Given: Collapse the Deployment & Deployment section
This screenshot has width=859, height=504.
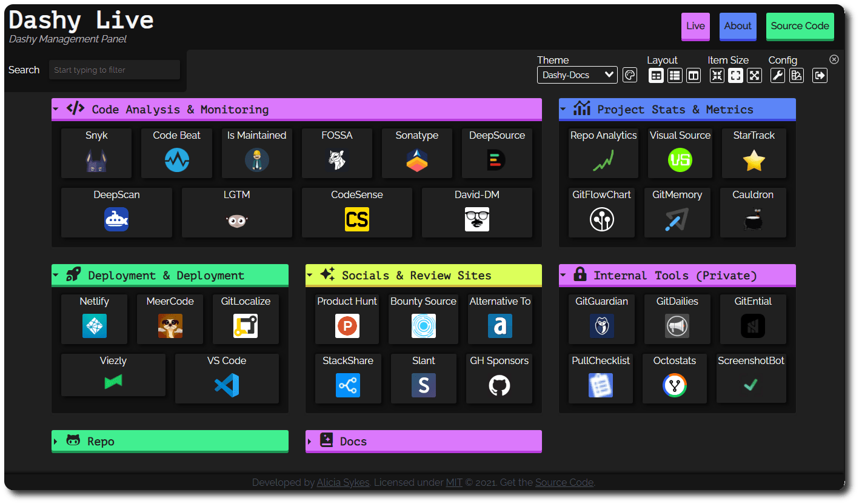Looking at the screenshot, I should (x=170, y=276).
